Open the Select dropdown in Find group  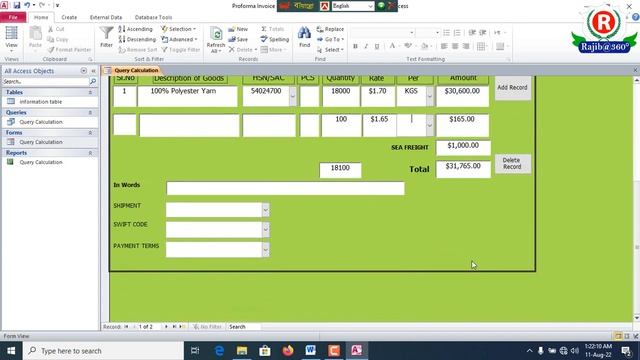click(x=330, y=49)
